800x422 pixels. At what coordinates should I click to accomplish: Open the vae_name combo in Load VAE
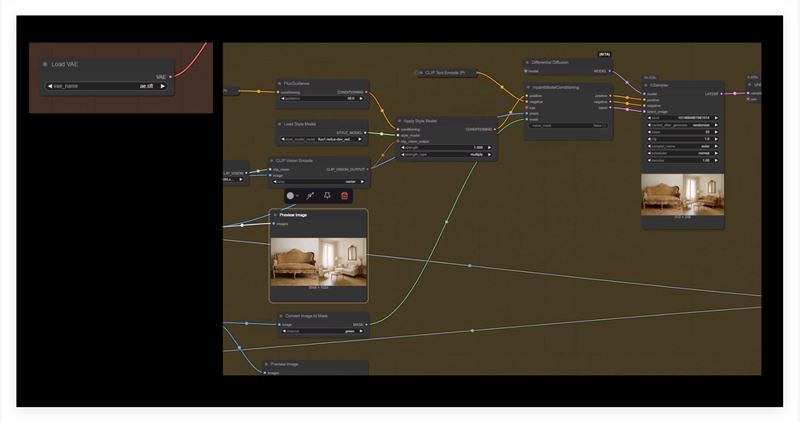tap(106, 86)
